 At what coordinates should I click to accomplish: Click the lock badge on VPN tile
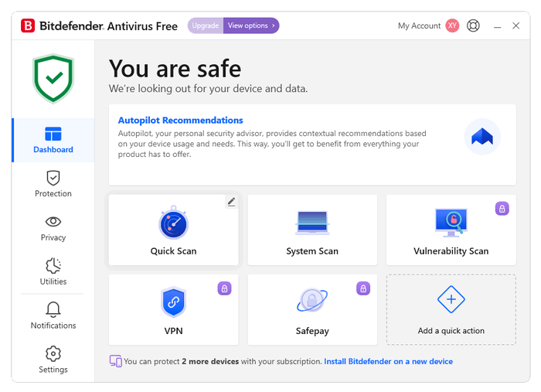click(x=225, y=288)
